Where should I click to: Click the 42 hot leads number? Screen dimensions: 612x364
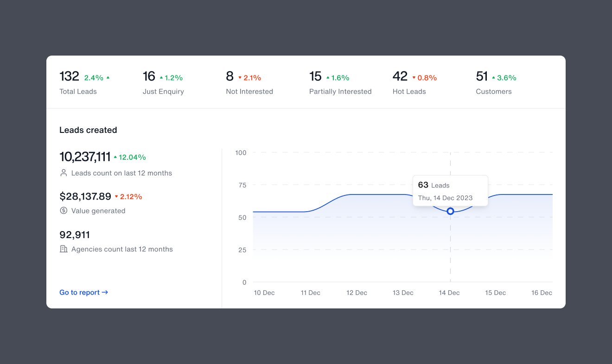[400, 76]
